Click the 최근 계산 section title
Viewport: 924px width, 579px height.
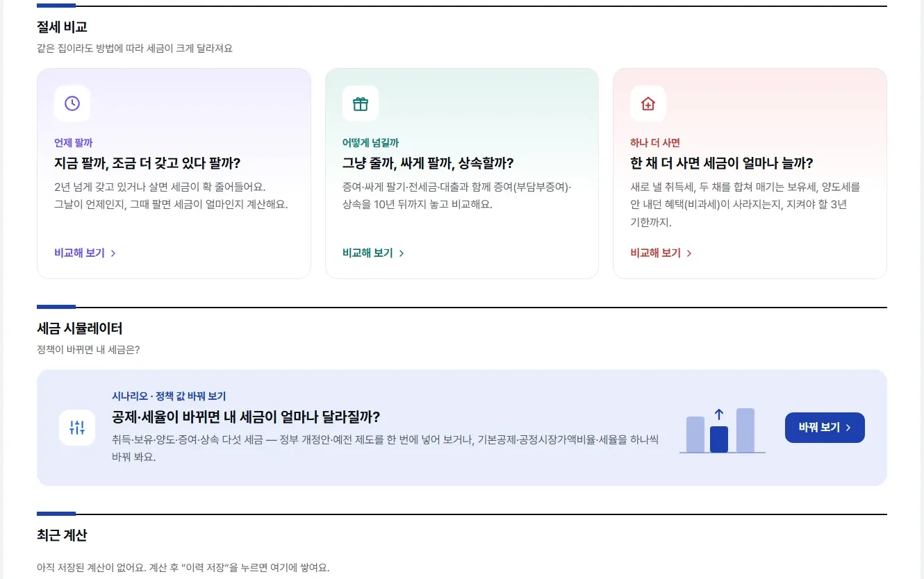(x=62, y=535)
